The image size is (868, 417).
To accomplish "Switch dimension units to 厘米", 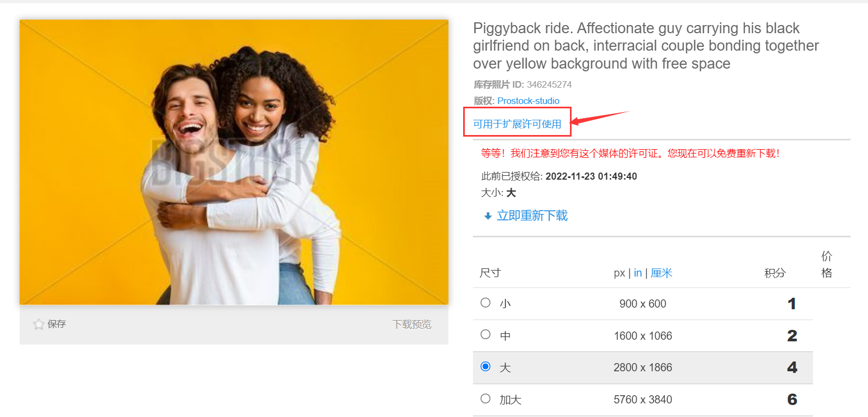I will [x=661, y=273].
